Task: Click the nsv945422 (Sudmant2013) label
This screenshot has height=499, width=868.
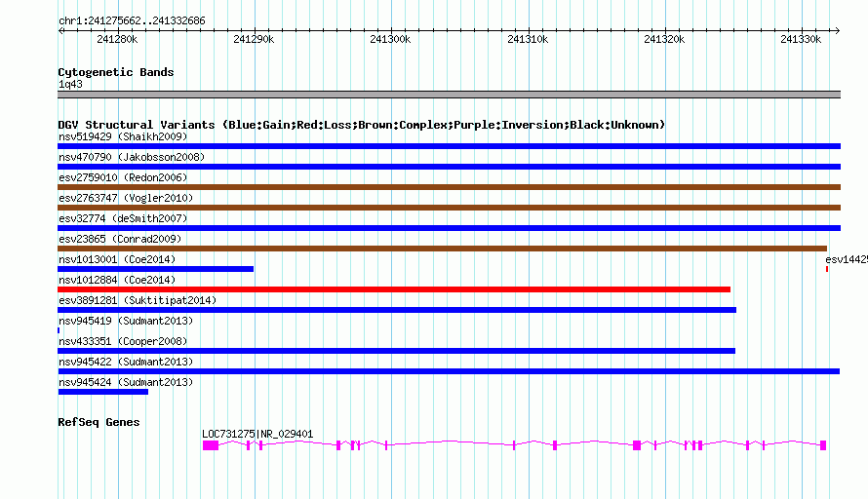Action: [x=126, y=362]
